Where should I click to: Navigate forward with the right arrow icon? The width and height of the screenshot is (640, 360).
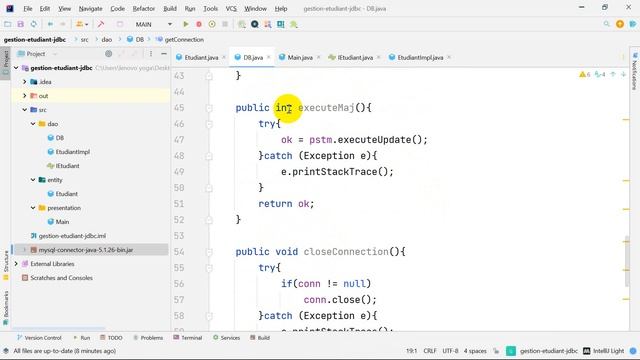click(x=63, y=24)
